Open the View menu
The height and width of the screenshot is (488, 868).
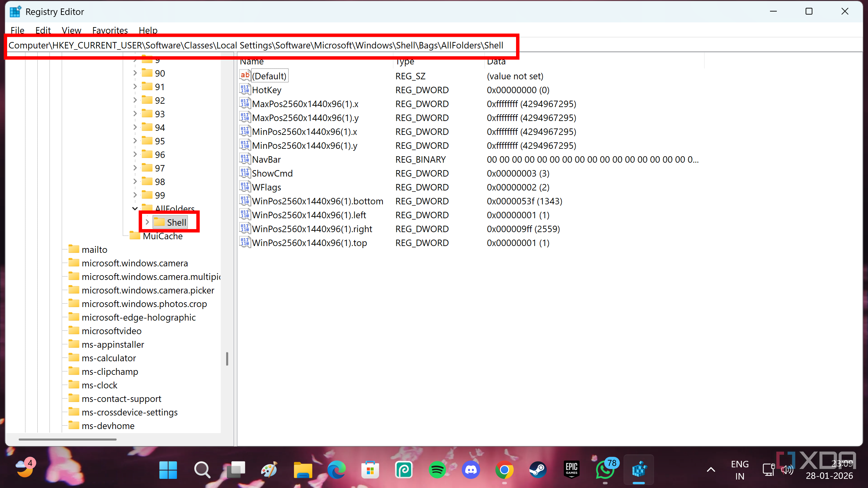pyautogui.click(x=71, y=30)
